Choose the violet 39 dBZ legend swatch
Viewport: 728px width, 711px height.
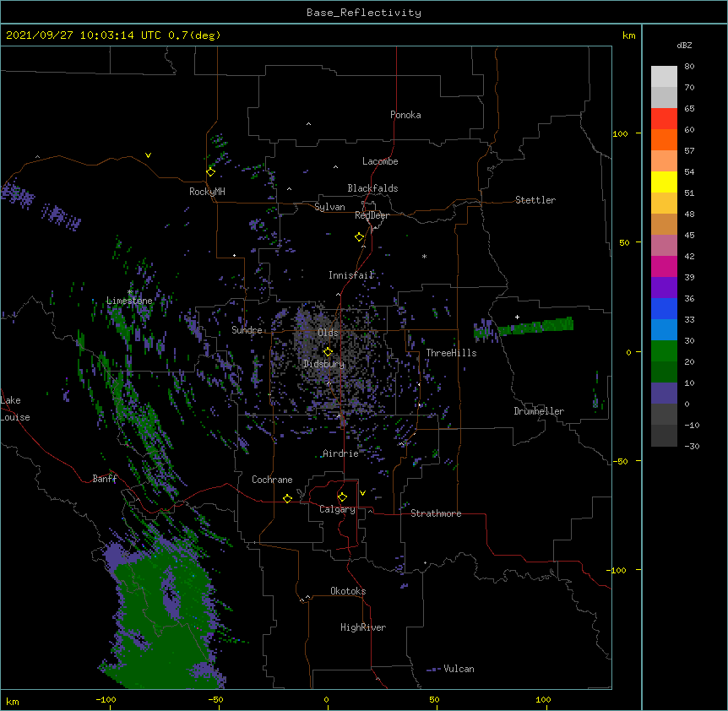pyautogui.click(x=664, y=288)
